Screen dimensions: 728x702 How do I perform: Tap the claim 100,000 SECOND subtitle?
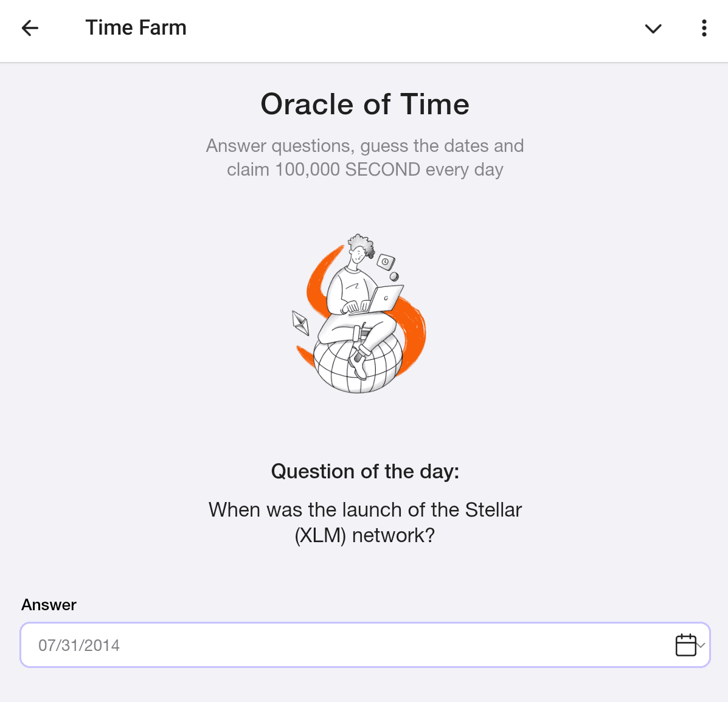point(365,157)
